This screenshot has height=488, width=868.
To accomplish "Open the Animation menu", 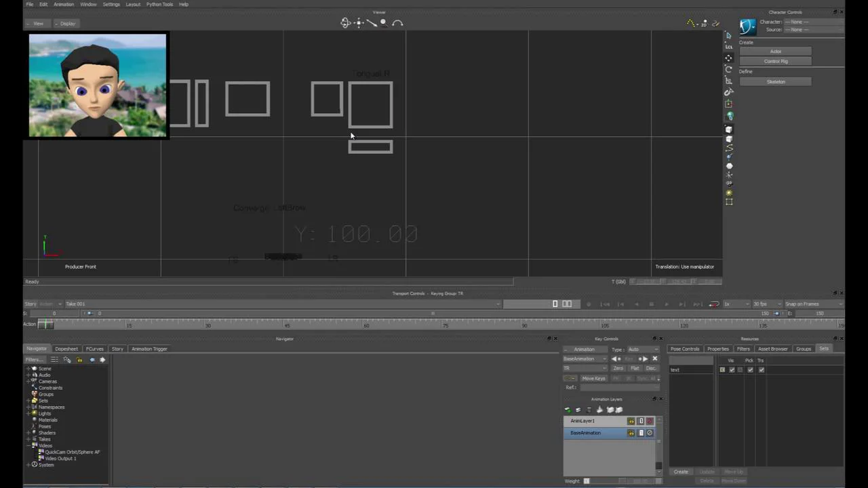I will [64, 4].
